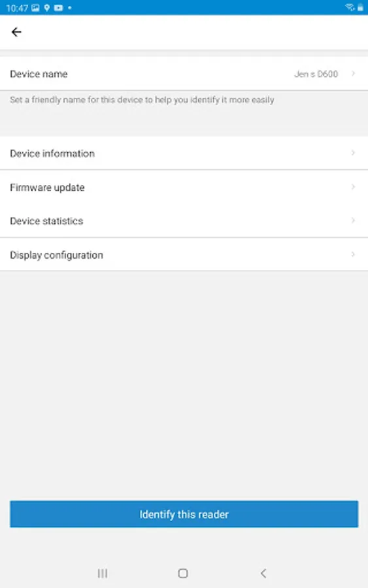Tap the Android home button icon

182,573
